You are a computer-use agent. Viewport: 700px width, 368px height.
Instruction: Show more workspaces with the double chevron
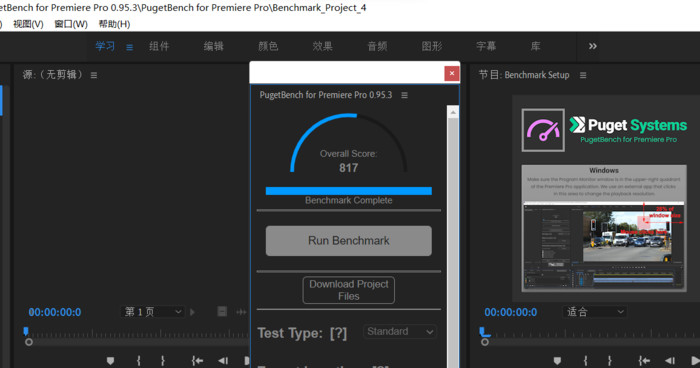(592, 46)
